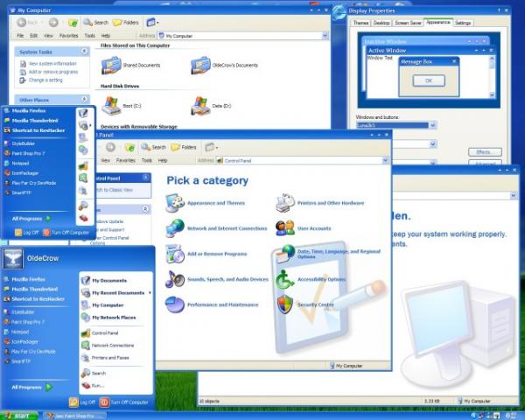Image resolution: width=525 pixels, height=420 pixels.
Task: Open Network Connections in Start menu
Action: (113, 346)
